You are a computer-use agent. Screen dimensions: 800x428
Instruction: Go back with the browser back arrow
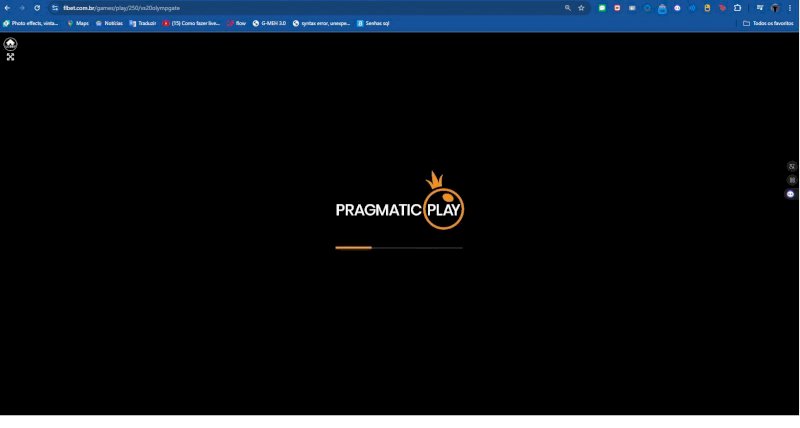(x=8, y=8)
